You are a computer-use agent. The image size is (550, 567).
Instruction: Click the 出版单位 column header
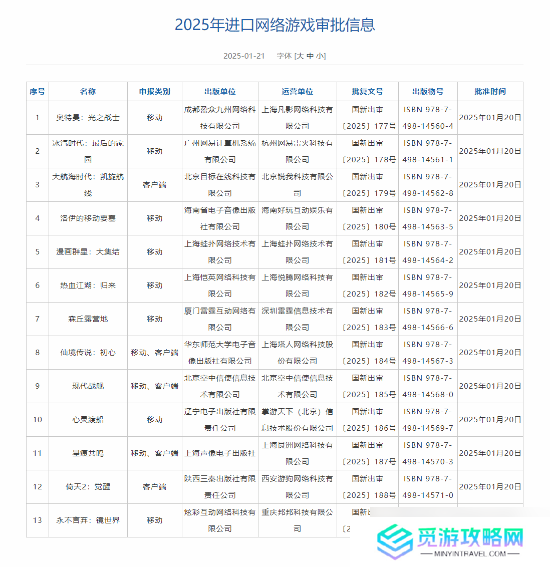(220, 91)
